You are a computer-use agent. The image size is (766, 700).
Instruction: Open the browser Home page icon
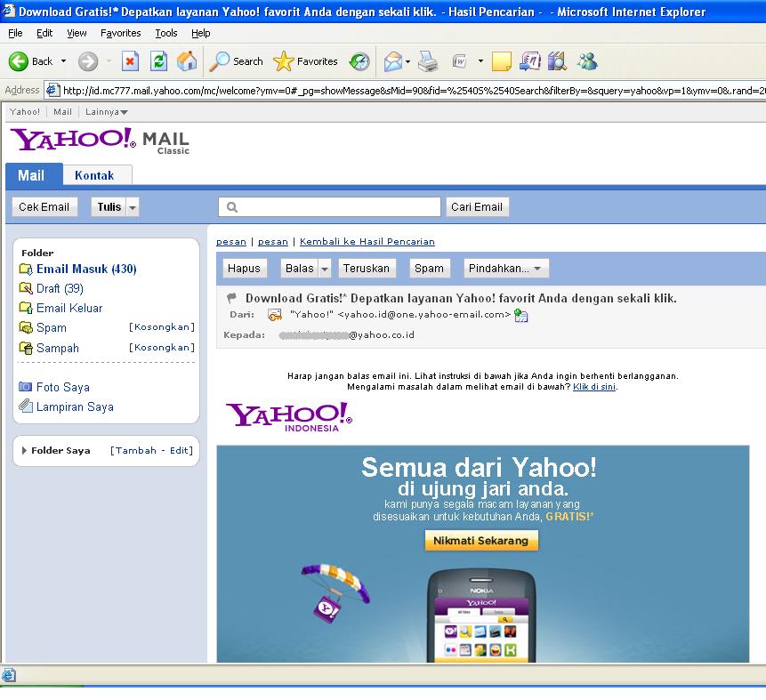(x=186, y=62)
